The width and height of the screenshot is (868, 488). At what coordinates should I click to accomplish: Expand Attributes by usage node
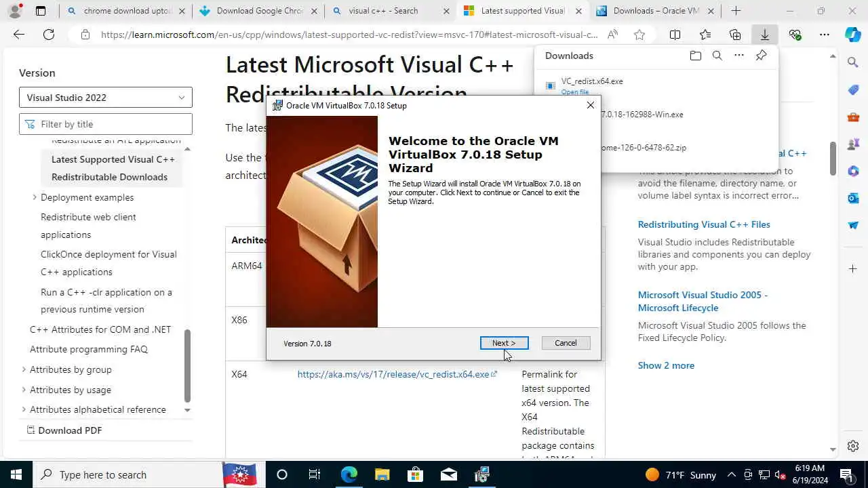(x=24, y=390)
